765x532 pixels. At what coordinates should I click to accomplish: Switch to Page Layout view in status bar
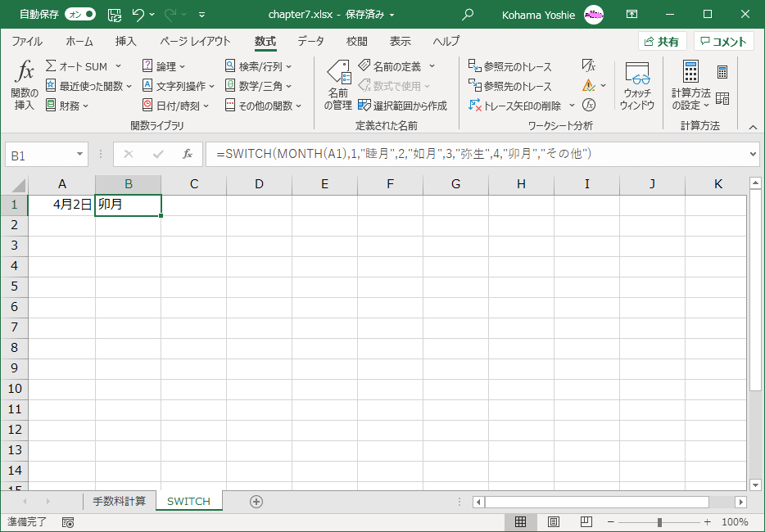(553, 521)
